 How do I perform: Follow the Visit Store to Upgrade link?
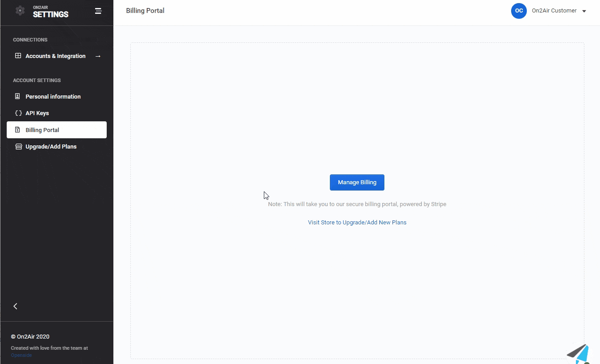pos(357,222)
